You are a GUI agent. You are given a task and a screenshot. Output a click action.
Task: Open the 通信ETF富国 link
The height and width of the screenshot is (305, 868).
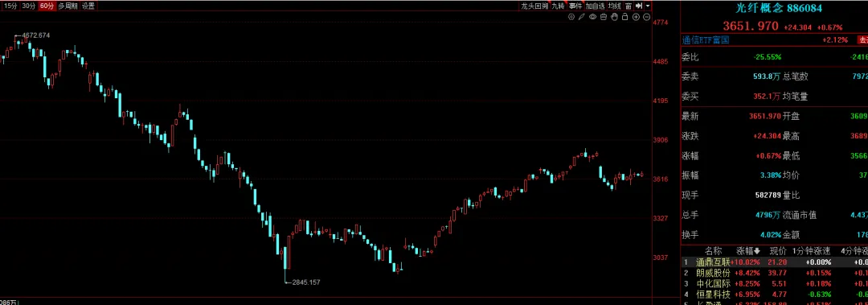point(706,40)
